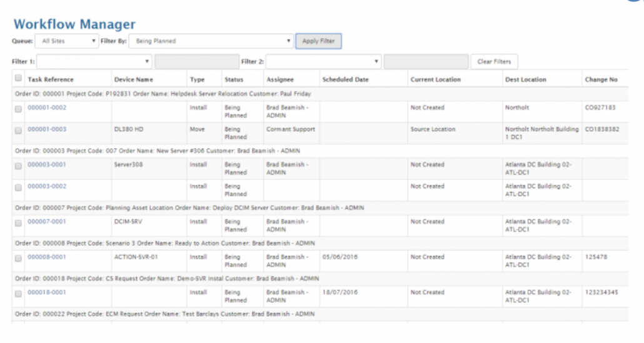
Task: Click the Clear Filters button
Action: click(494, 62)
